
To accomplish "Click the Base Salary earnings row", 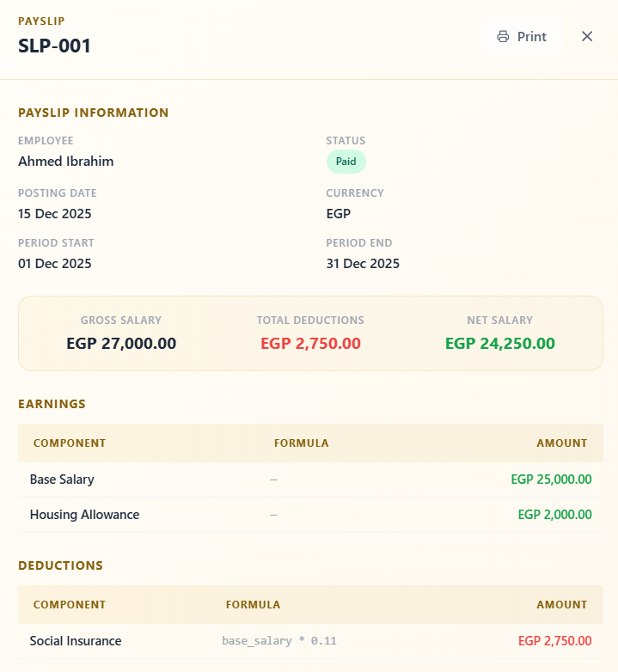I will [x=310, y=480].
